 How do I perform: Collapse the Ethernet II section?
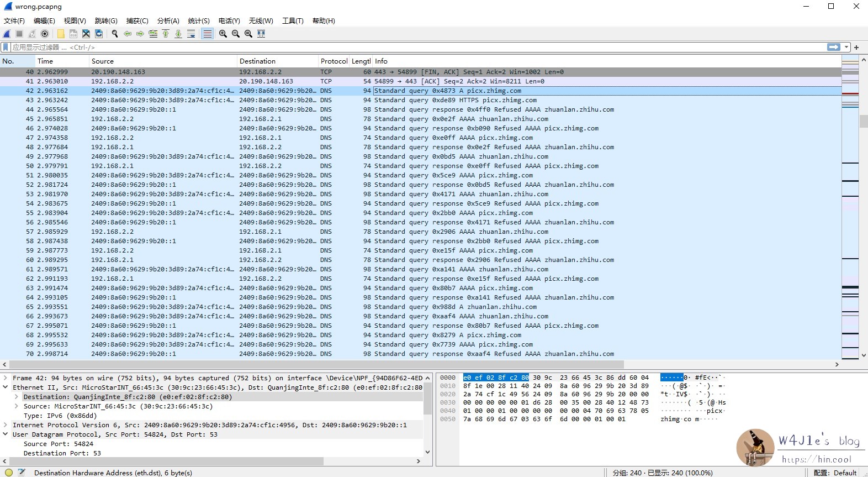point(6,387)
